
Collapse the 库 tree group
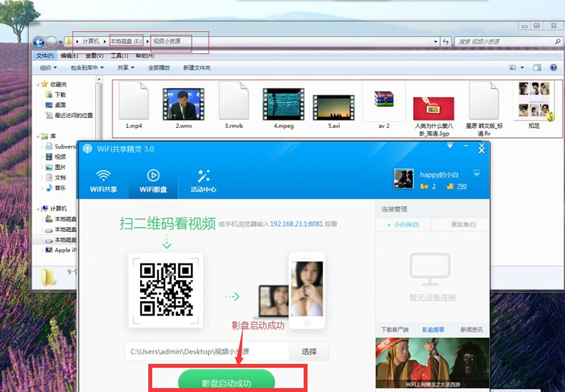[38, 137]
